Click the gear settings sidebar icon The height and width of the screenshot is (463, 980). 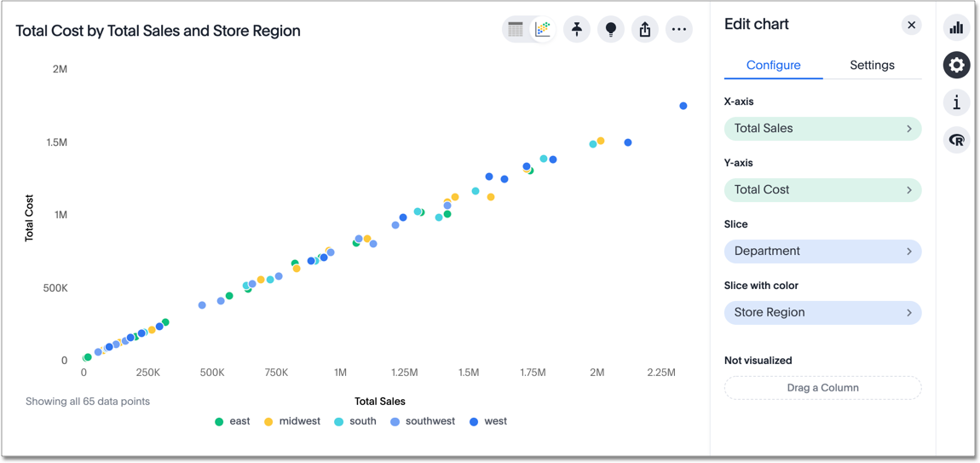point(956,66)
